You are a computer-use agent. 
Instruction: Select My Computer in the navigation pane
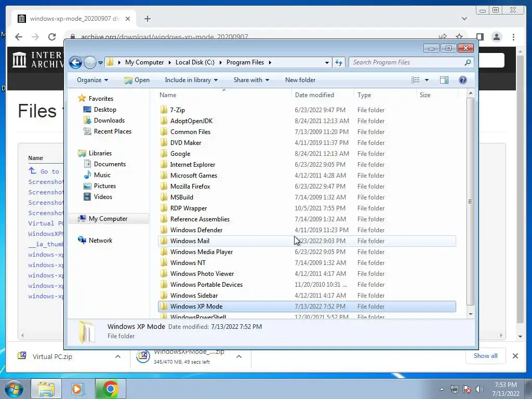click(108, 219)
